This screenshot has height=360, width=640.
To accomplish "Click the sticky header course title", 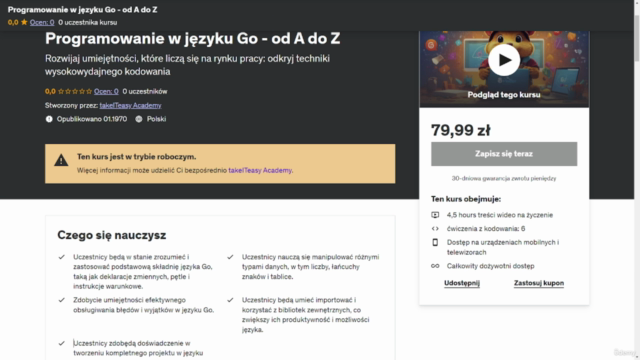I will (82, 9).
